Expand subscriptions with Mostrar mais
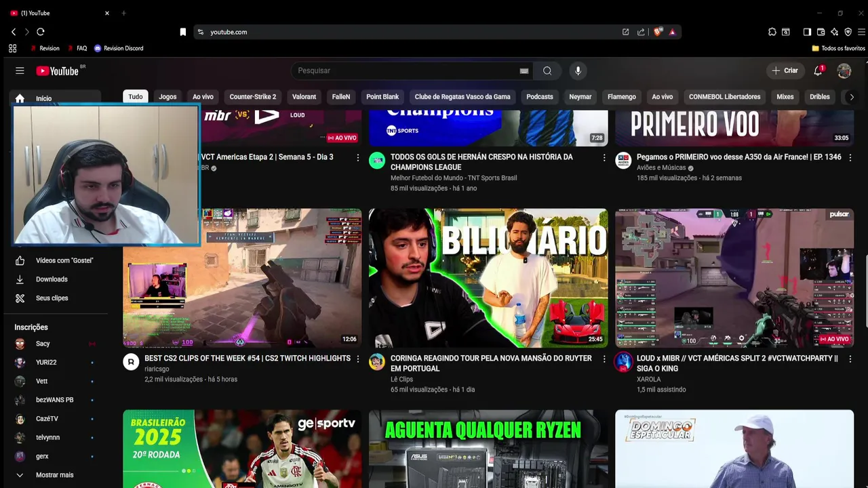Image resolution: width=868 pixels, height=488 pixels. (56, 475)
